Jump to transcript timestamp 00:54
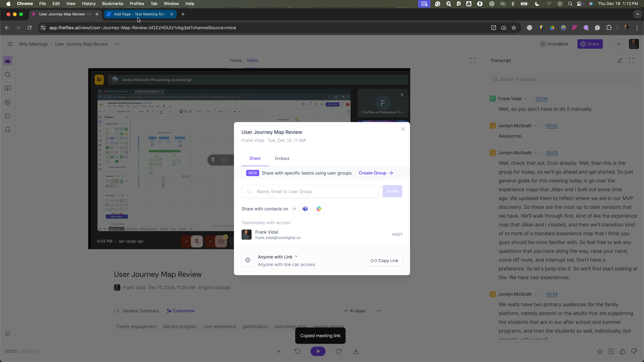 pyautogui.click(x=552, y=294)
